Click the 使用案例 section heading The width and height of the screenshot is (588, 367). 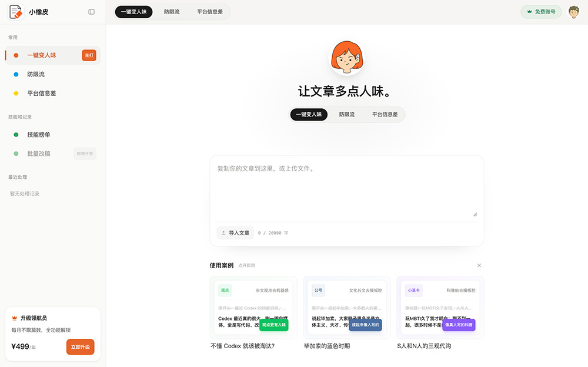tap(222, 265)
